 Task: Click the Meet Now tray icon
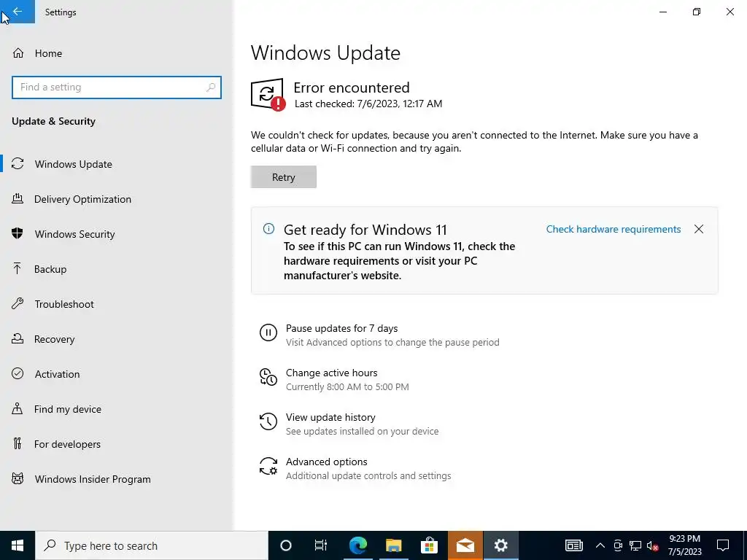(x=618, y=545)
